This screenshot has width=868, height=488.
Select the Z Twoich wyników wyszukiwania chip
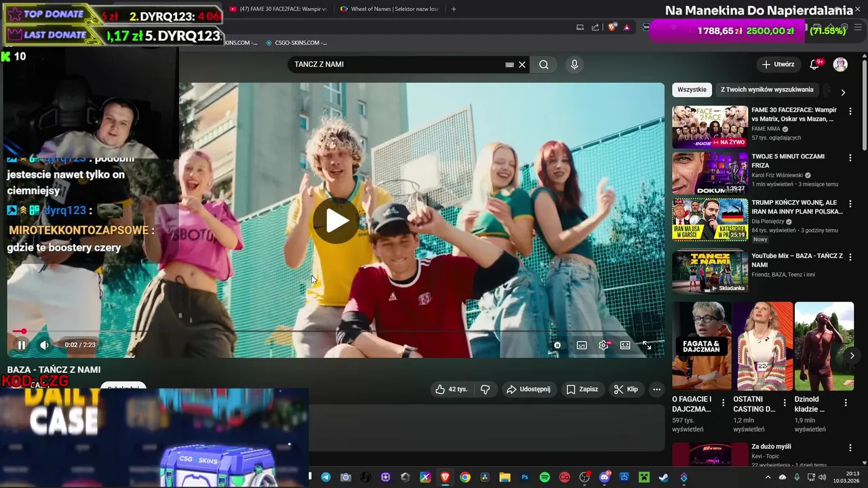click(x=767, y=89)
